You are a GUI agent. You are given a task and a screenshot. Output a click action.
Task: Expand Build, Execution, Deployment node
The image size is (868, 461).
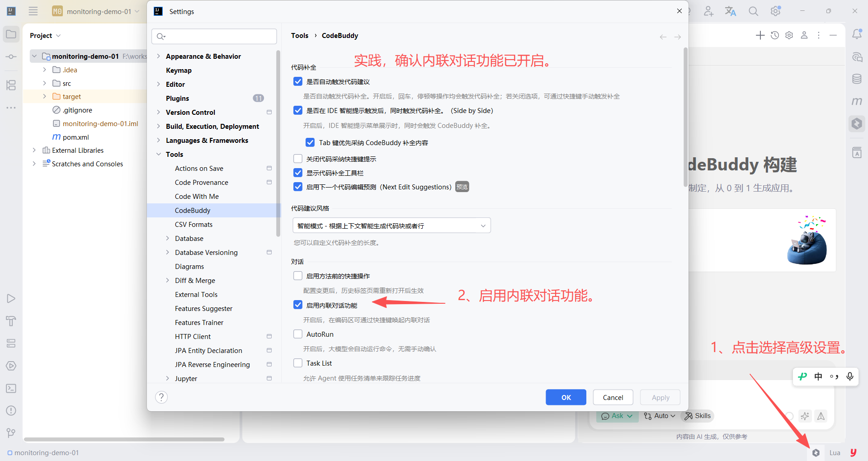pos(158,126)
